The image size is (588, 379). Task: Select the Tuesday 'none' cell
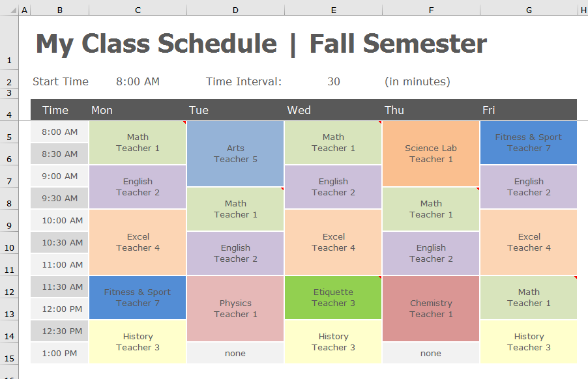click(235, 353)
